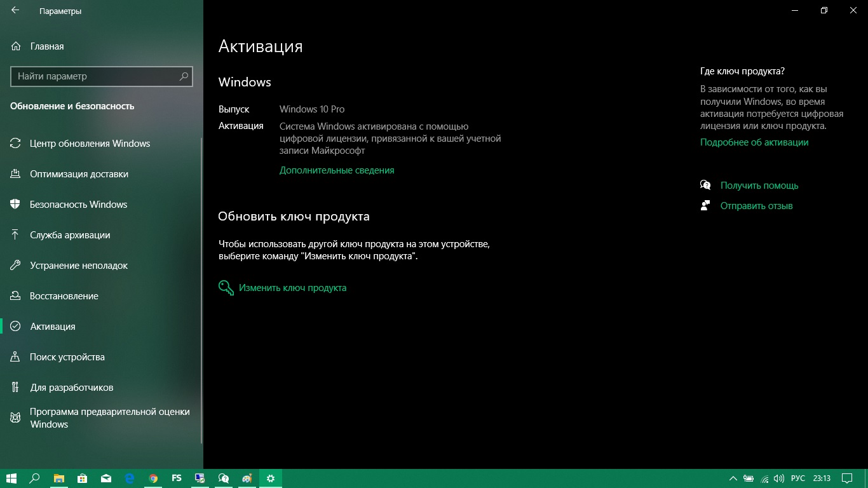Open Подробнее об активации link

[754, 142]
